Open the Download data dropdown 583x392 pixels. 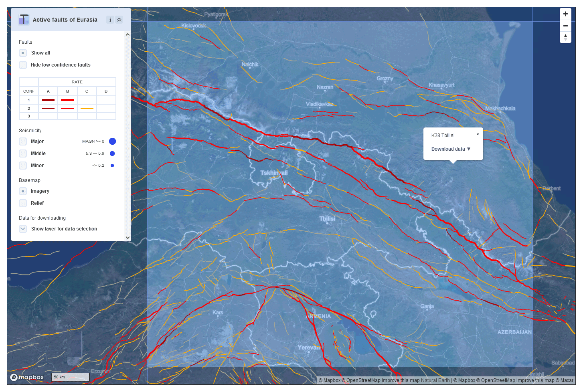(x=451, y=149)
